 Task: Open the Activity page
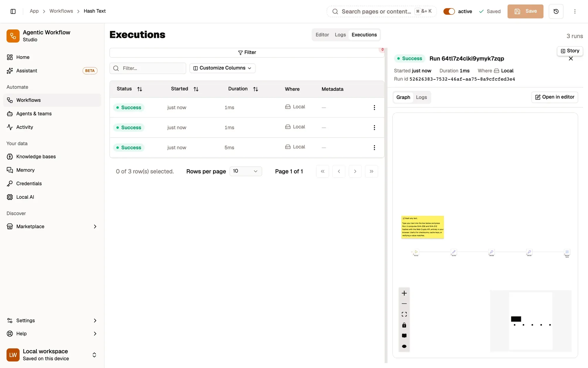[x=52, y=127]
